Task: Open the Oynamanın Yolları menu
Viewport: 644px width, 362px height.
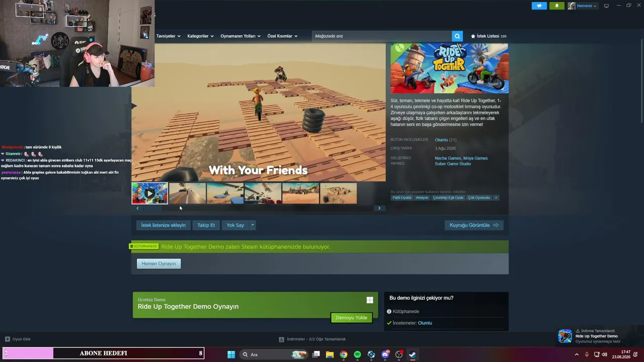Action: pyautogui.click(x=240, y=36)
